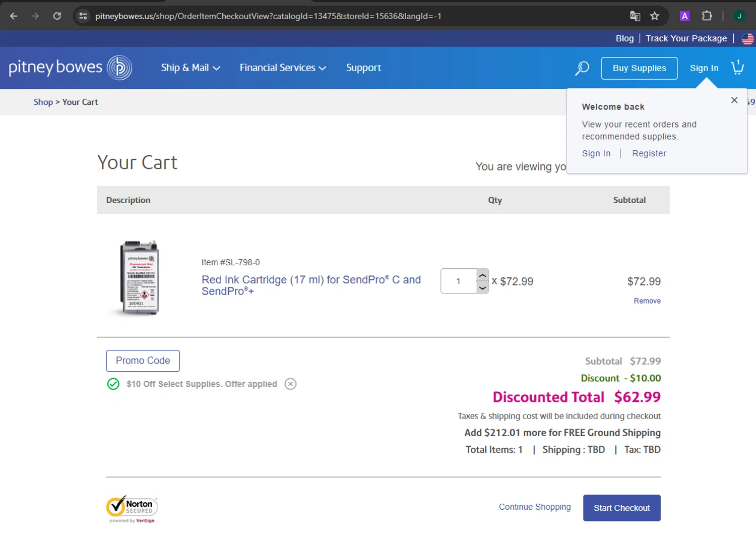This screenshot has width=756, height=533.
Task: Click the Register link
Action: pyautogui.click(x=649, y=153)
